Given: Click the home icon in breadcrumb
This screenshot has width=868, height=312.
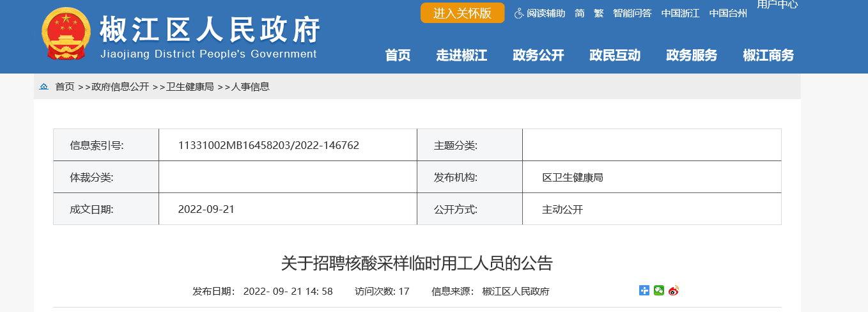Looking at the screenshot, I should pyautogui.click(x=43, y=86).
